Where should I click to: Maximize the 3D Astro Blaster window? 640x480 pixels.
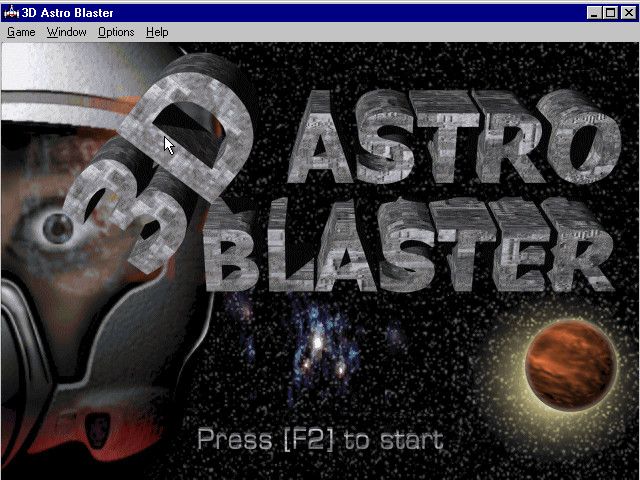click(x=611, y=13)
